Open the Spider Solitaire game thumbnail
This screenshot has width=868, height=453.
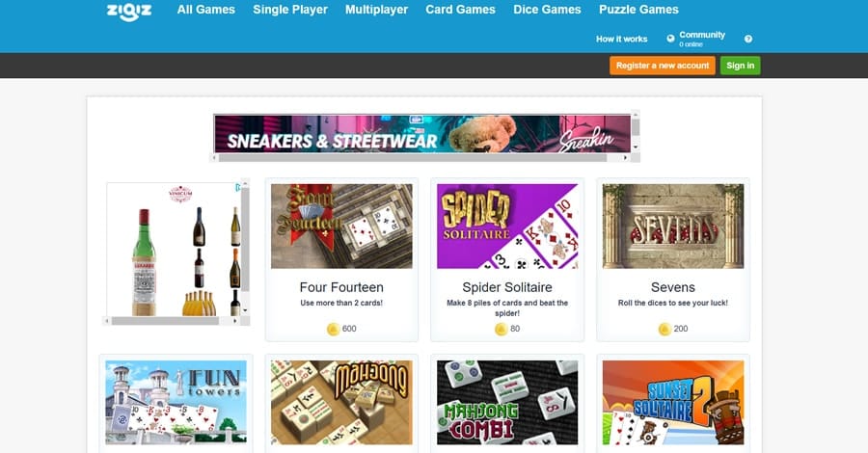(x=507, y=226)
